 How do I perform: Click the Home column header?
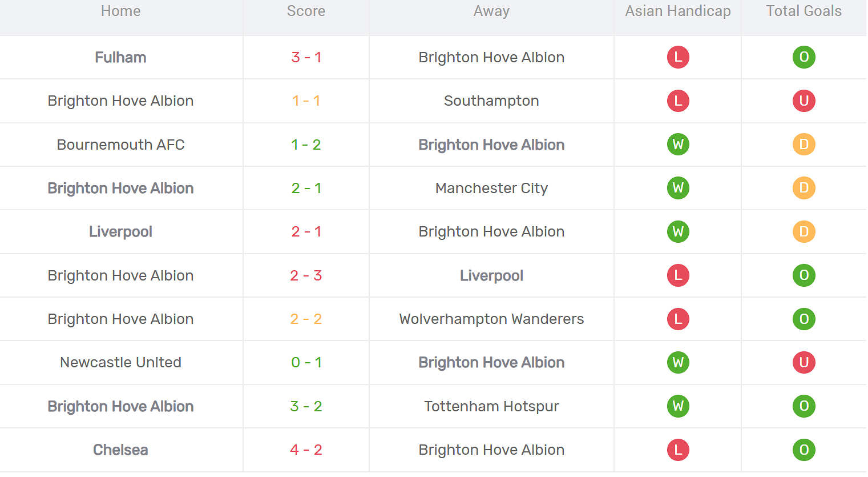[x=120, y=11]
